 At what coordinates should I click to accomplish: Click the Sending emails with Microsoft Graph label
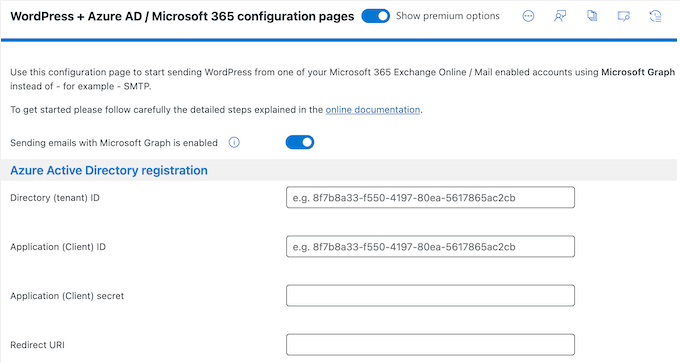[114, 143]
